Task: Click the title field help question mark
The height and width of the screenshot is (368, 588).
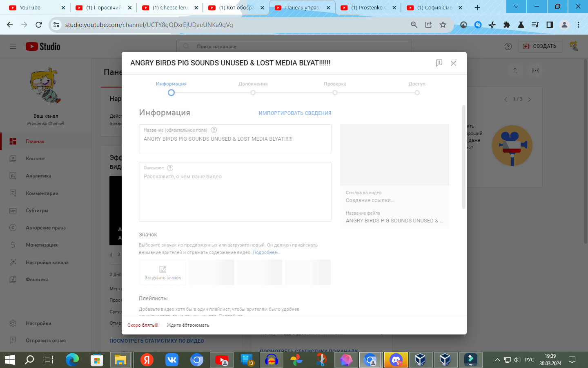Action: 214,130
